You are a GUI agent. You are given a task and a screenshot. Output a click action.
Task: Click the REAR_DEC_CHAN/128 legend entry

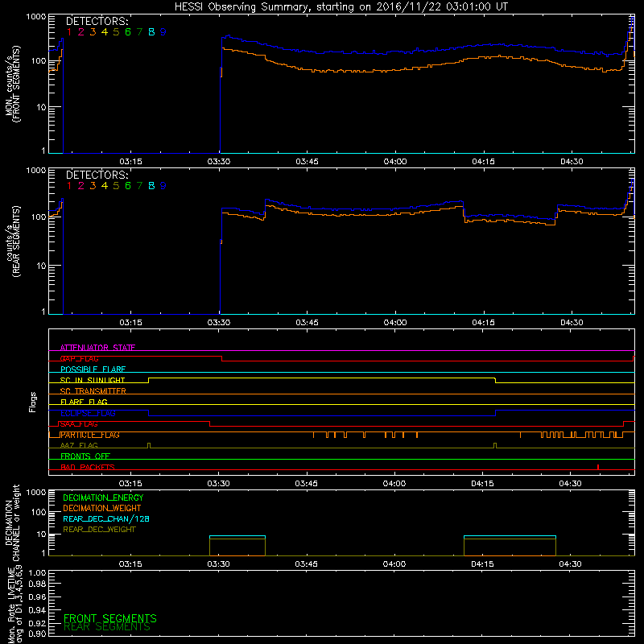point(106,519)
